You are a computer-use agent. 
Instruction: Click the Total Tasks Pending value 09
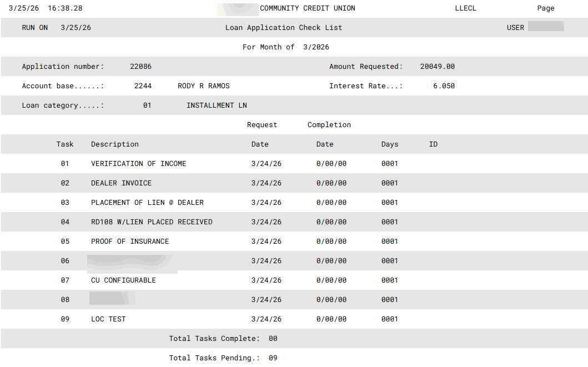click(273, 358)
